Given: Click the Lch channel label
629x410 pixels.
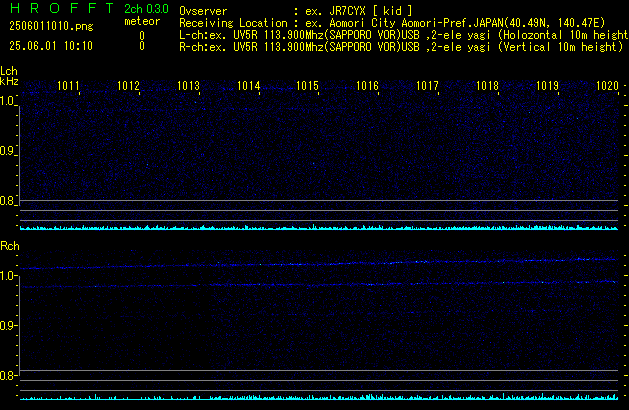Looking at the screenshot, I should click(9, 71).
